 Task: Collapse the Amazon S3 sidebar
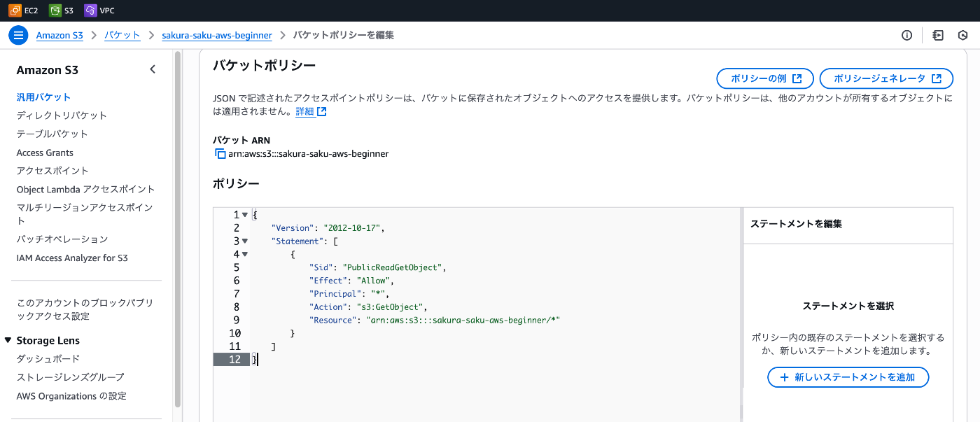tap(153, 69)
